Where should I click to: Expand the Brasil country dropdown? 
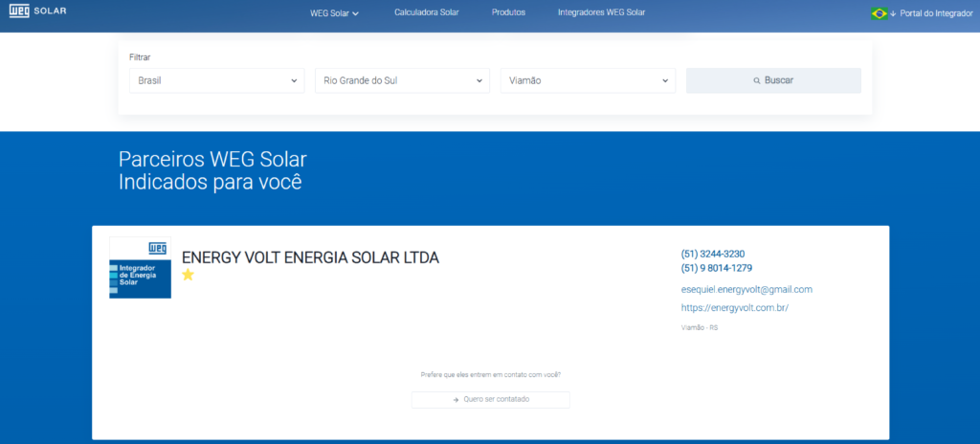tap(216, 80)
